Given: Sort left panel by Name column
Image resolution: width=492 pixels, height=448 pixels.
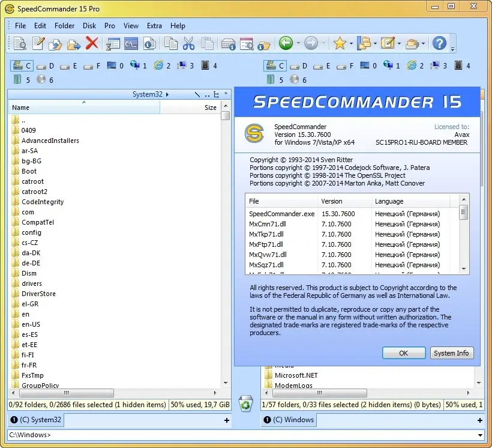Looking at the screenshot, I should 84,107.
